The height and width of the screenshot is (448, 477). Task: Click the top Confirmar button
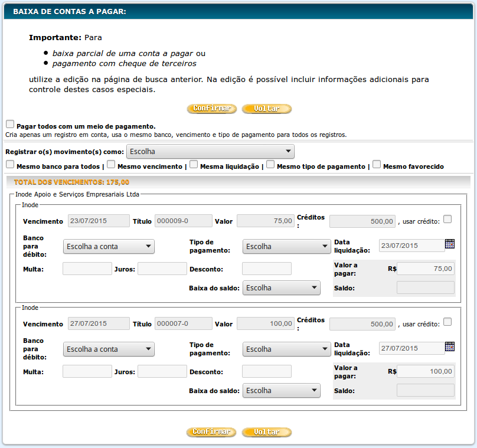[211, 109]
